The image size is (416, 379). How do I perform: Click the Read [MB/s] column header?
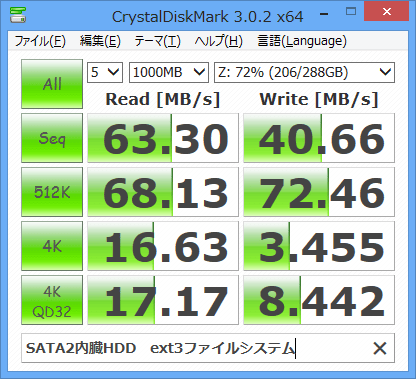tap(163, 99)
